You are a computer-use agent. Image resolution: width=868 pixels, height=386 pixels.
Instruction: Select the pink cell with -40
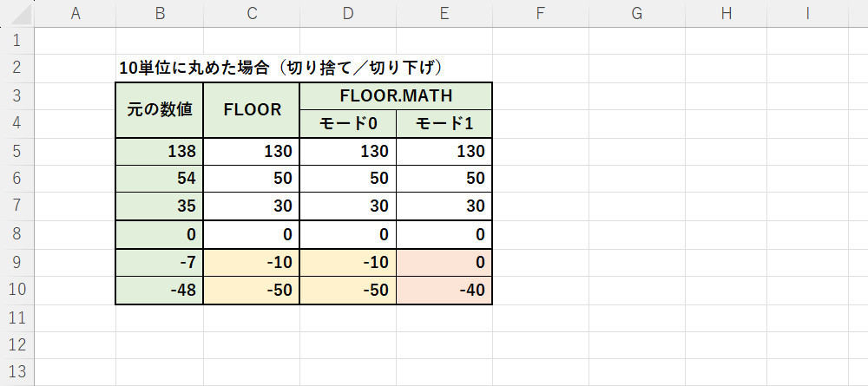tap(444, 291)
